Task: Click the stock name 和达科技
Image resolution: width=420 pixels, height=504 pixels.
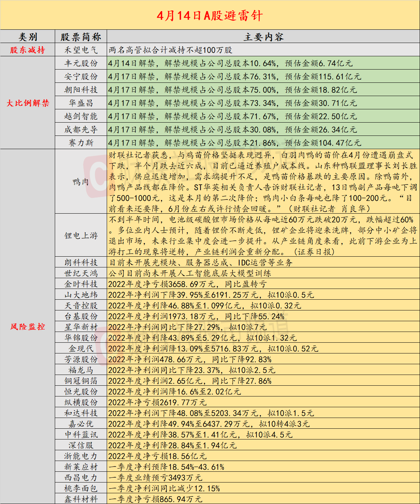Action: (x=81, y=413)
